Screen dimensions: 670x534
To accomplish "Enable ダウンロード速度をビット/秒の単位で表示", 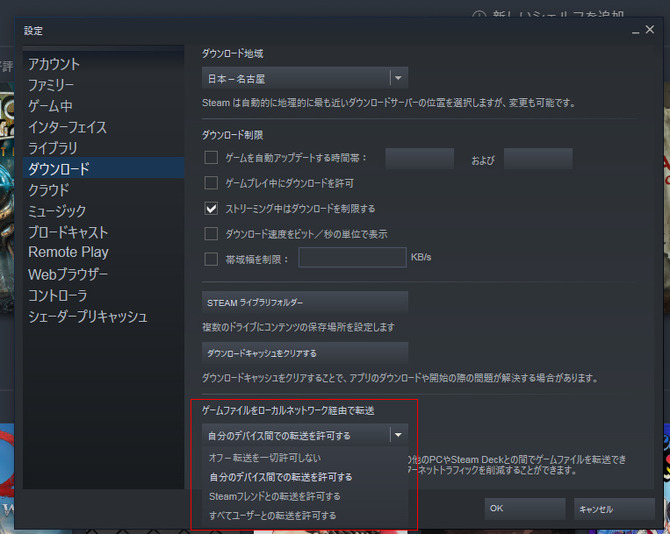I will pyautogui.click(x=211, y=234).
